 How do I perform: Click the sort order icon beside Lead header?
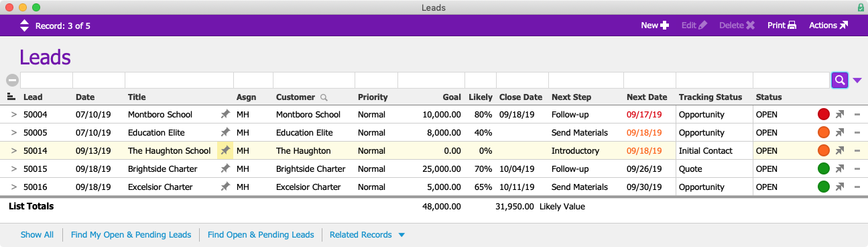point(11,97)
